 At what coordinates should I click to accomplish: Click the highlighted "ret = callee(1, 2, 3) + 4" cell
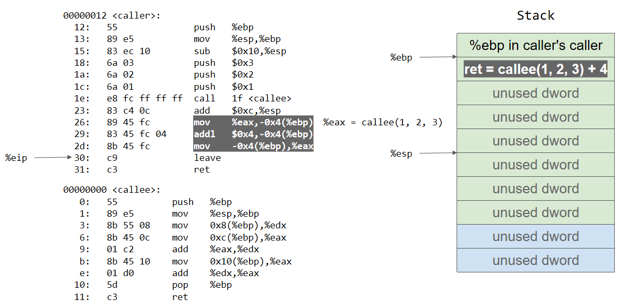coord(535,70)
